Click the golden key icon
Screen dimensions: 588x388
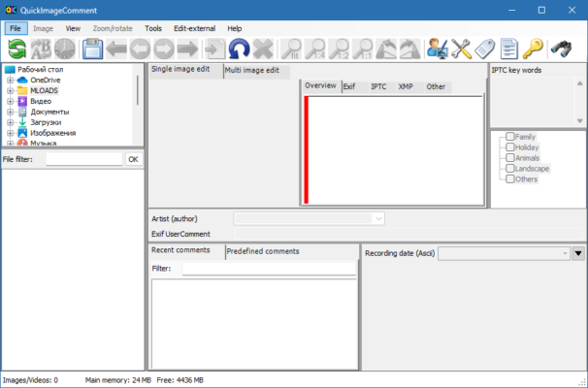[533, 48]
